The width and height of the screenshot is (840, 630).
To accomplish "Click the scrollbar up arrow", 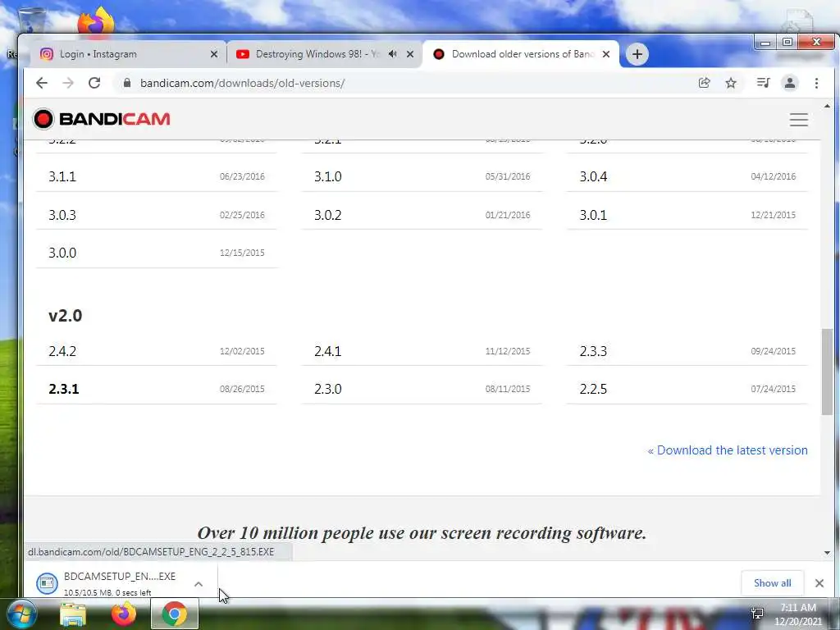I will [827, 106].
